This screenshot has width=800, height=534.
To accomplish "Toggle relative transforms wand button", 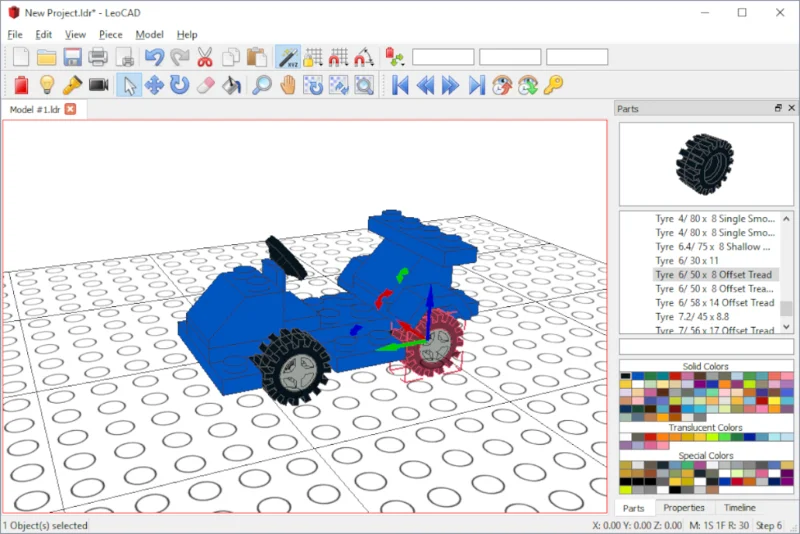I will click(x=288, y=57).
